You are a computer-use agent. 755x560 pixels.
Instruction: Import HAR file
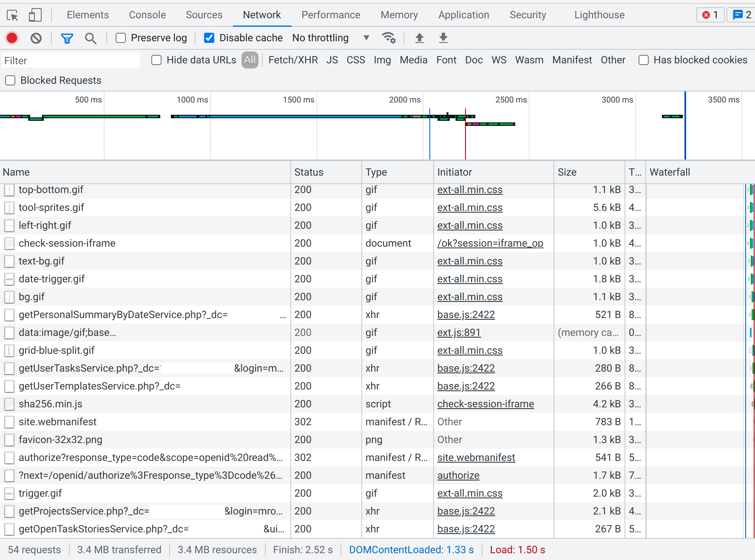[x=419, y=38]
